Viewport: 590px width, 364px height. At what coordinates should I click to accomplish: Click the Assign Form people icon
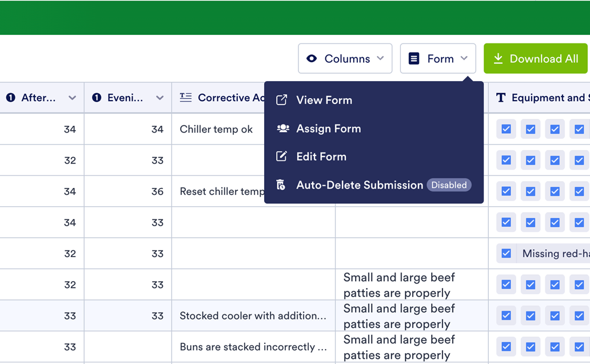(x=282, y=129)
